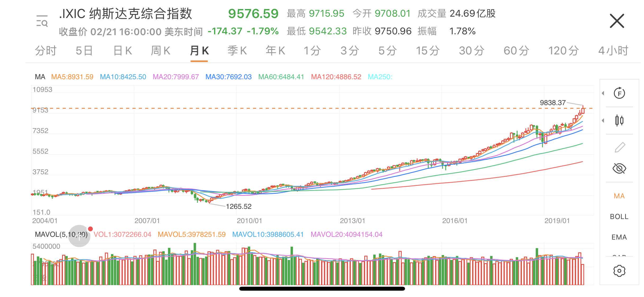Viewport: 644px width, 297px height.
Task: Switch to the 5日 tab
Action: click(84, 51)
